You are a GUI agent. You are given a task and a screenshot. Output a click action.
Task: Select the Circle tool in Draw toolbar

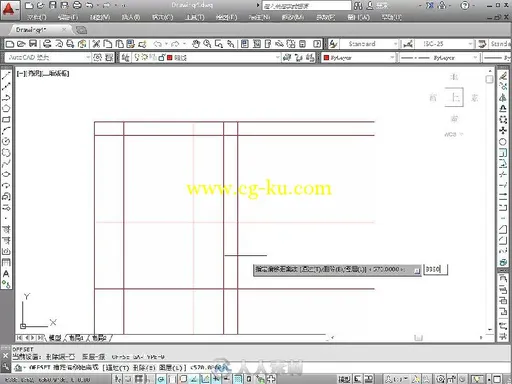tap(6, 141)
